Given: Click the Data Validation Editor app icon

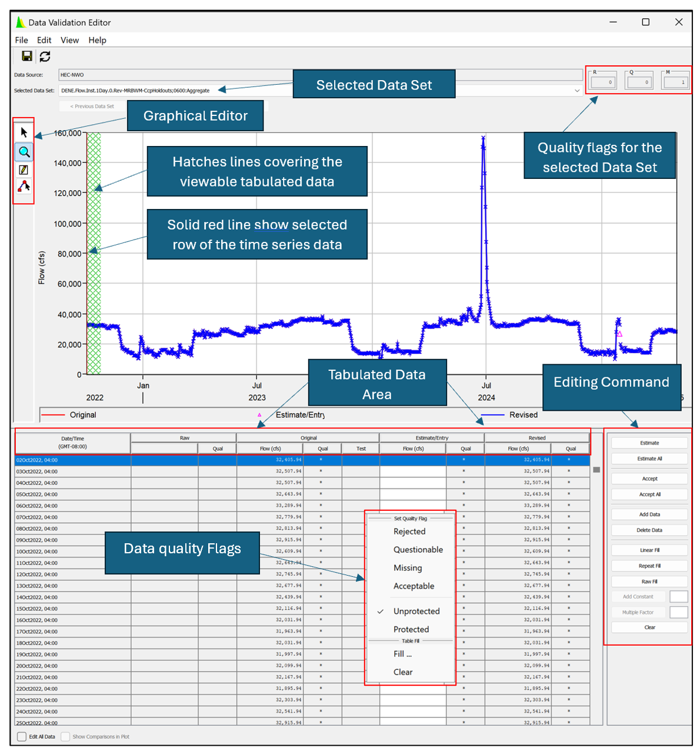Looking at the screenshot, I should pos(21,22).
